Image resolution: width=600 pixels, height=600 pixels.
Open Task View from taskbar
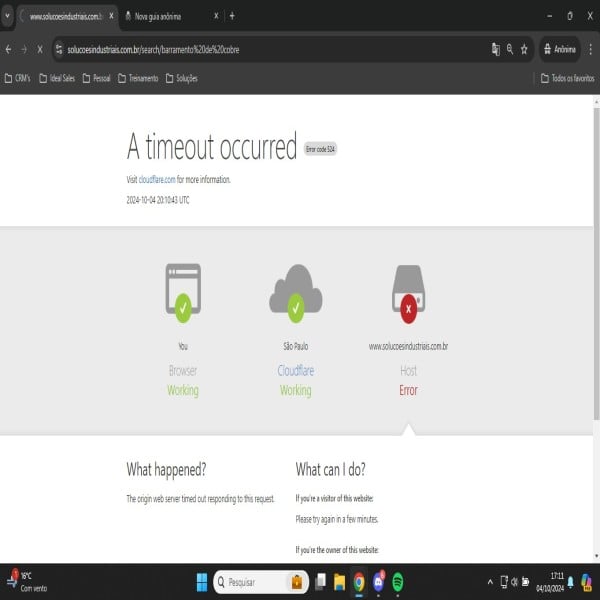click(320, 582)
